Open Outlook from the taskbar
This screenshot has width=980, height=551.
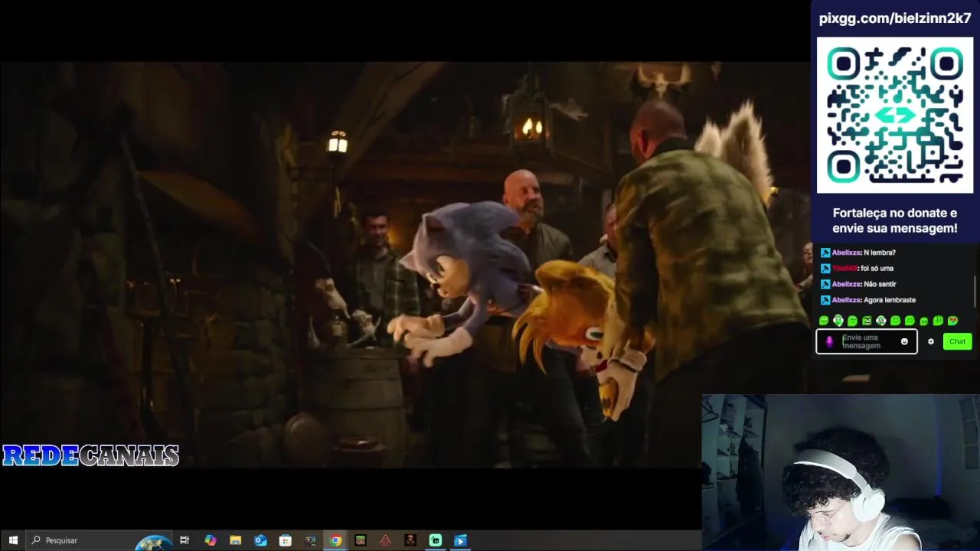260,540
